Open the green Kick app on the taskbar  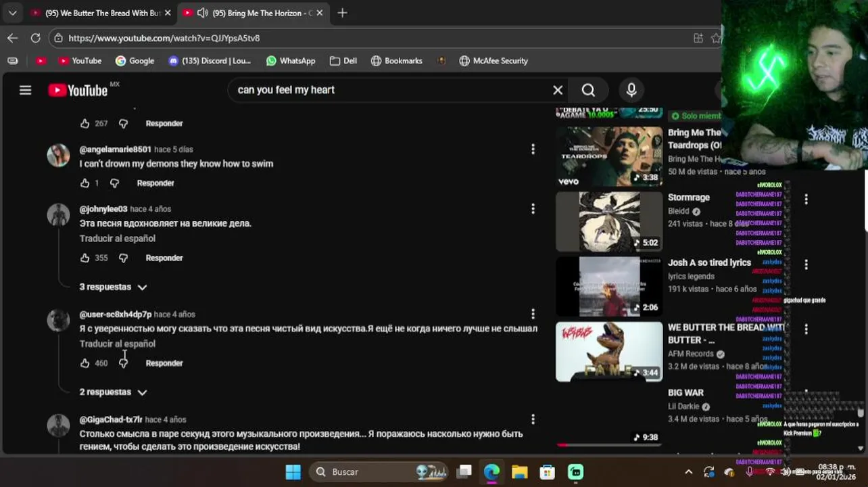575,471
